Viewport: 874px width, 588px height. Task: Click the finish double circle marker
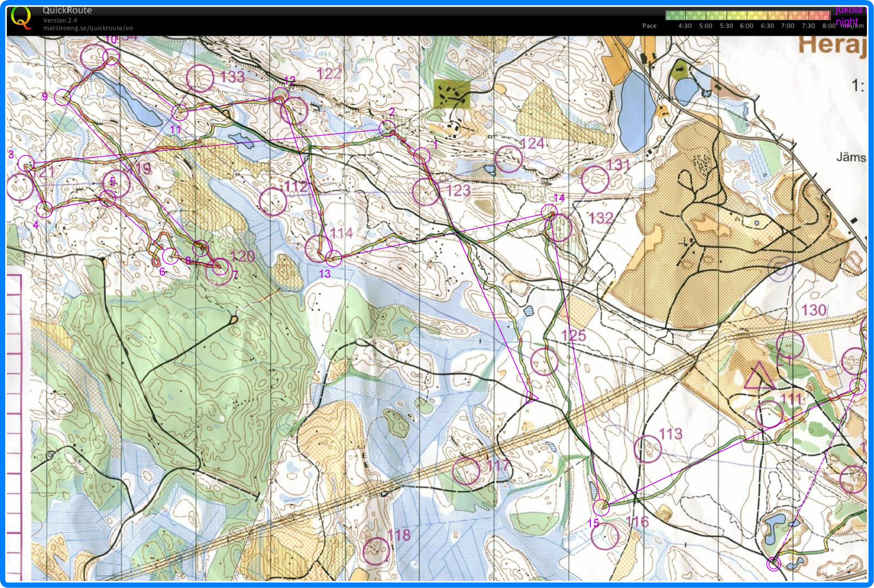pyautogui.click(x=773, y=564)
